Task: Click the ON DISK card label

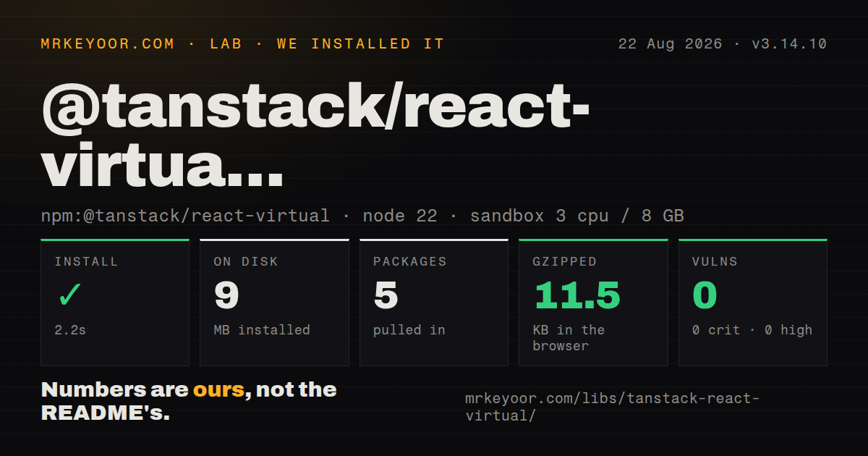Action: coord(246,262)
